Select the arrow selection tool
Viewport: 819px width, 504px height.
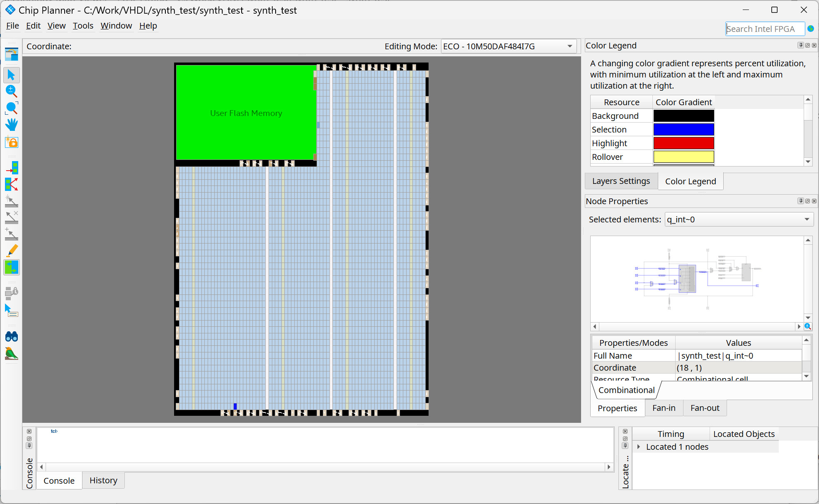pos(11,75)
